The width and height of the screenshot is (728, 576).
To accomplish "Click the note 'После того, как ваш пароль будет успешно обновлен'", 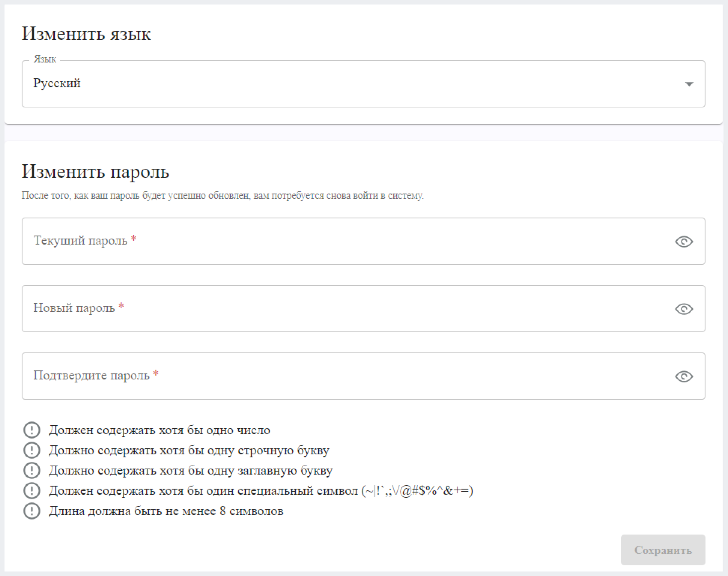I will click(x=136, y=196).
